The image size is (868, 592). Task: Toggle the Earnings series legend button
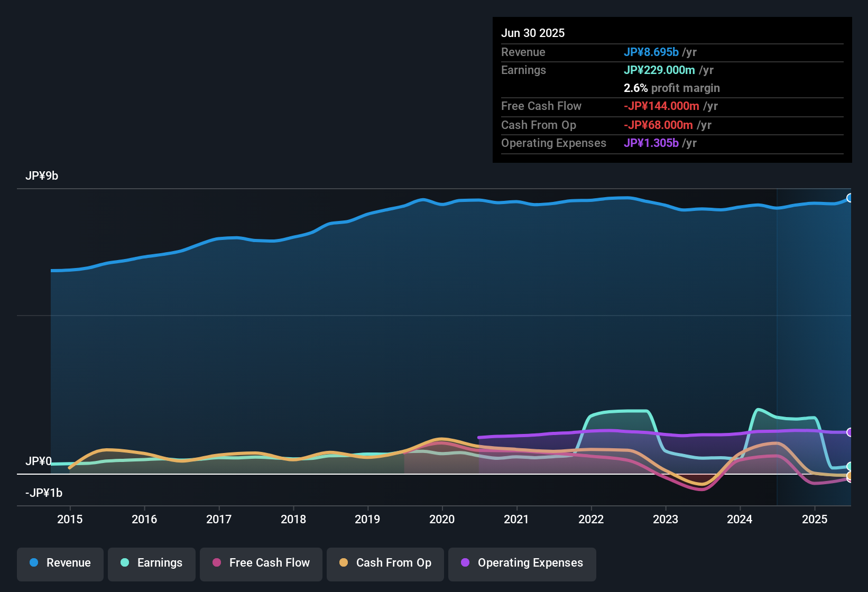pos(152,563)
